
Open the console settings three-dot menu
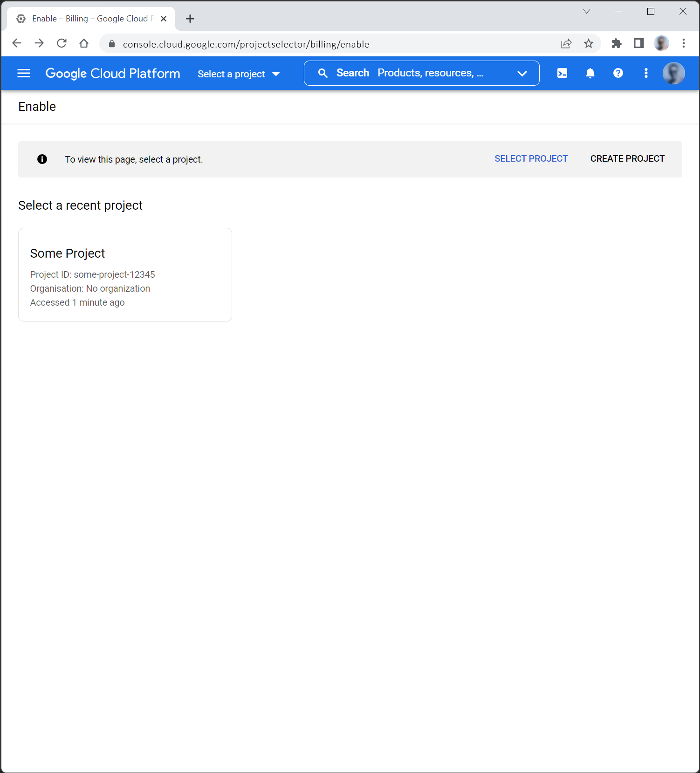(646, 73)
